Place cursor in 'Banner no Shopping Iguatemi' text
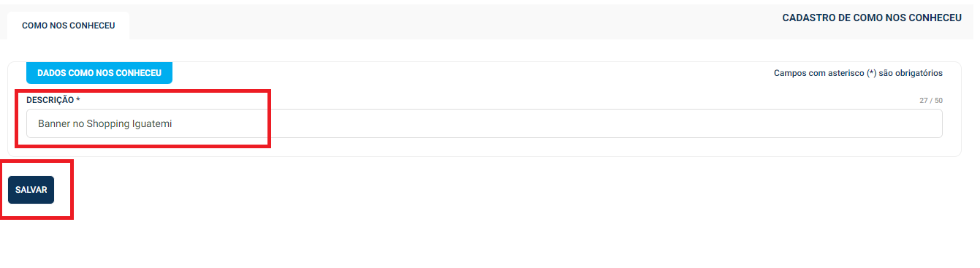 pos(105,123)
